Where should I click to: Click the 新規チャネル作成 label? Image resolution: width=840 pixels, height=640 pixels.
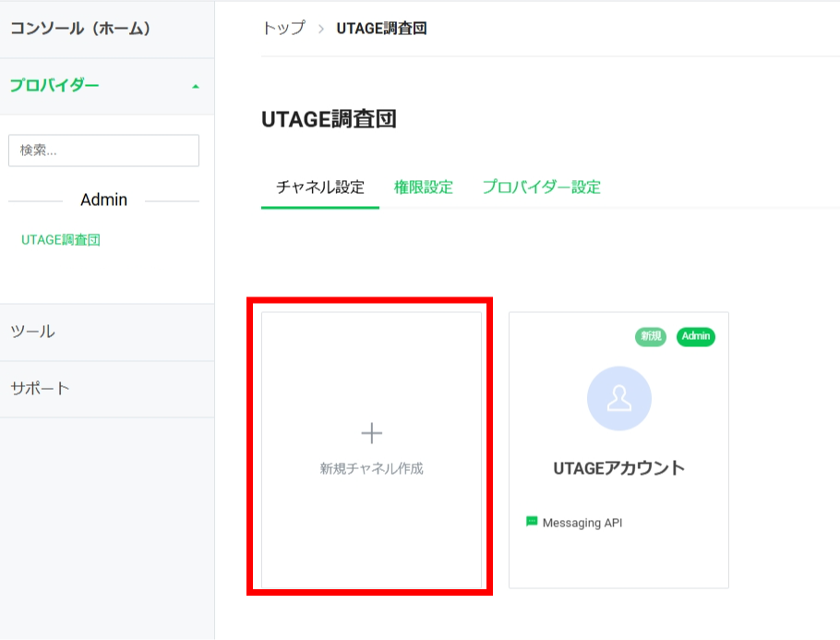tap(371, 469)
